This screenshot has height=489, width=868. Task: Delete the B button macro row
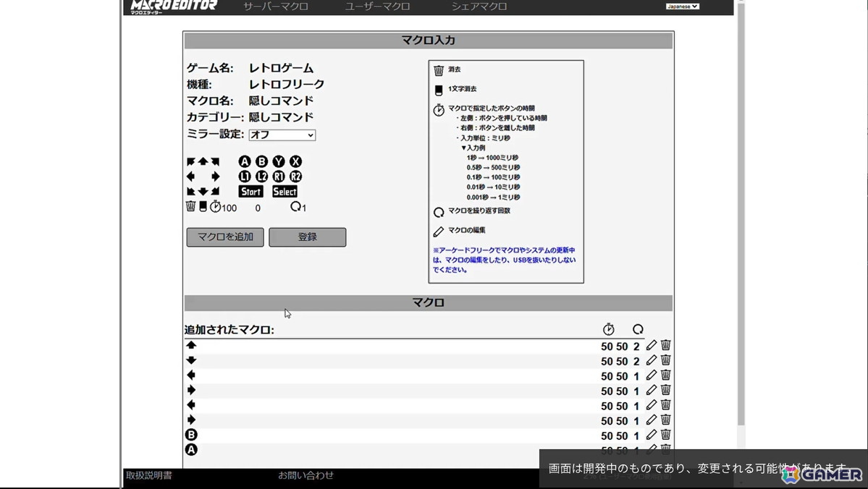(665, 435)
